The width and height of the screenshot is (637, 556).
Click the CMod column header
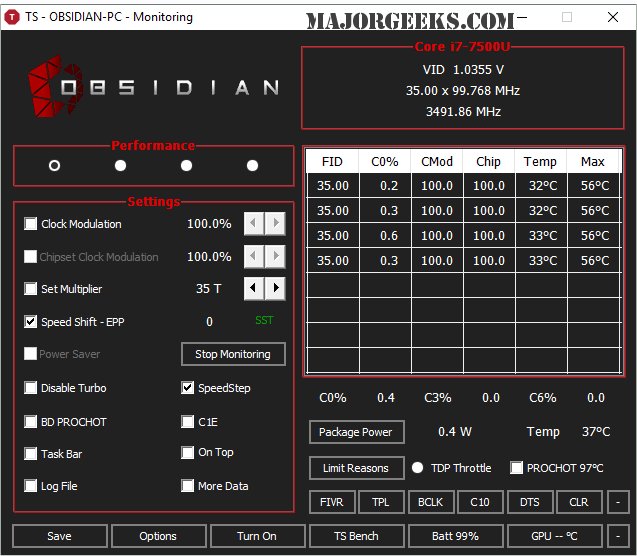click(x=437, y=162)
